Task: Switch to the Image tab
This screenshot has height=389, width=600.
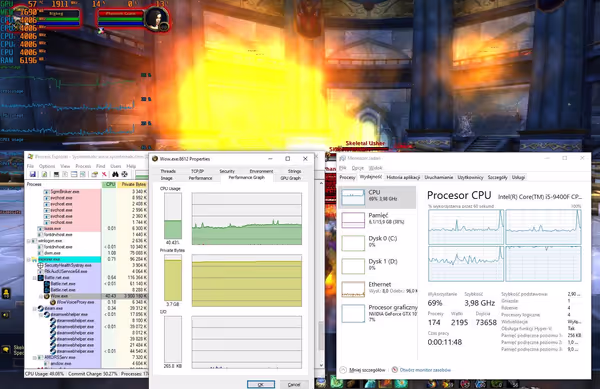Action: point(166,178)
